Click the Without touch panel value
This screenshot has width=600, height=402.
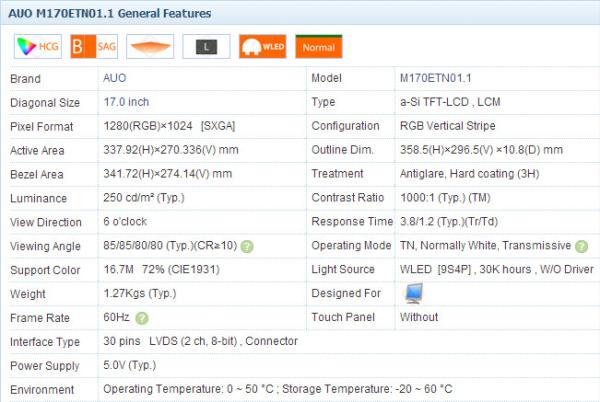(x=419, y=317)
